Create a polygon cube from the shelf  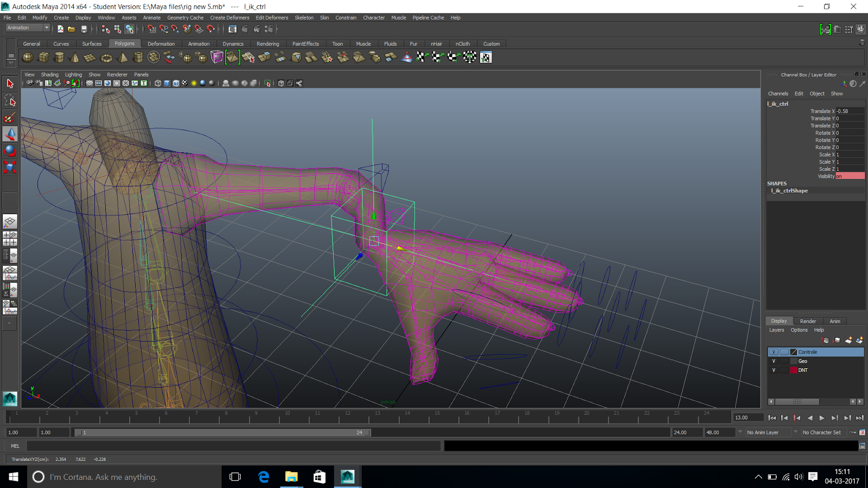pyautogui.click(x=42, y=56)
